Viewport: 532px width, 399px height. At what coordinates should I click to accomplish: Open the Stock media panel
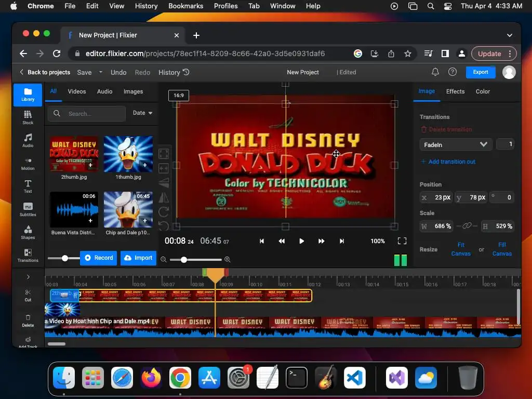coord(28,117)
